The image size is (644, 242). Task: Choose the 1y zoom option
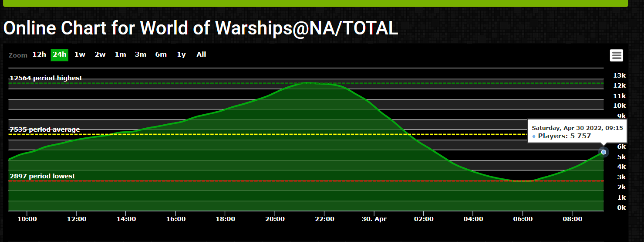(181, 55)
